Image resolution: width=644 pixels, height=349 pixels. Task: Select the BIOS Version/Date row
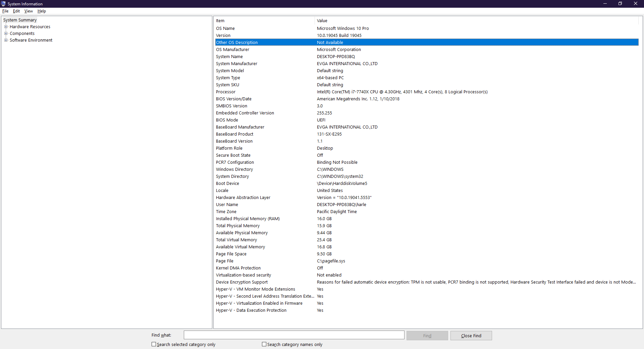(427, 99)
